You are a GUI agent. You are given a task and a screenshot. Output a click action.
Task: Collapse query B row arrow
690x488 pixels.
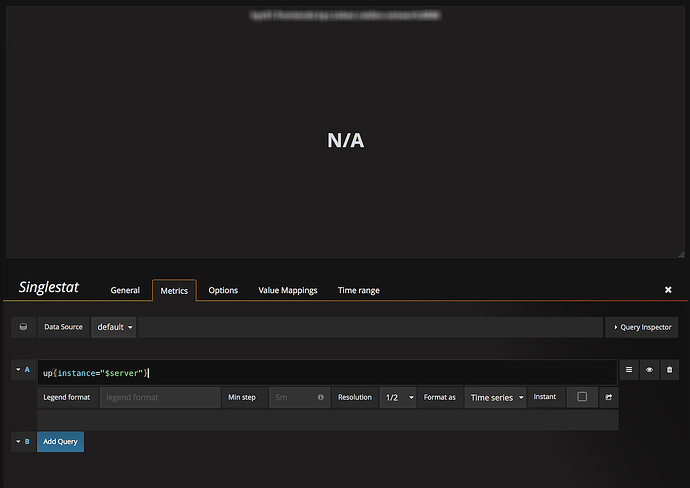pyautogui.click(x=18, y=441)
